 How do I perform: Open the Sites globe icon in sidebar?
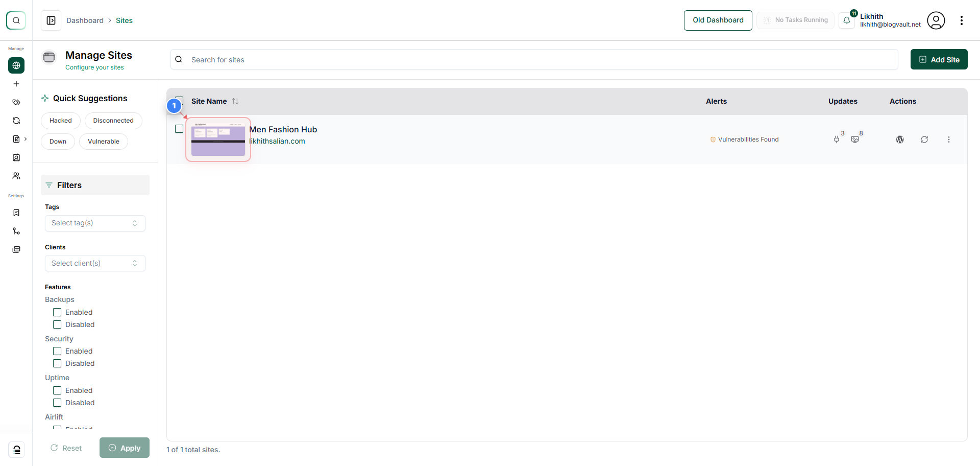coord(16,65)
